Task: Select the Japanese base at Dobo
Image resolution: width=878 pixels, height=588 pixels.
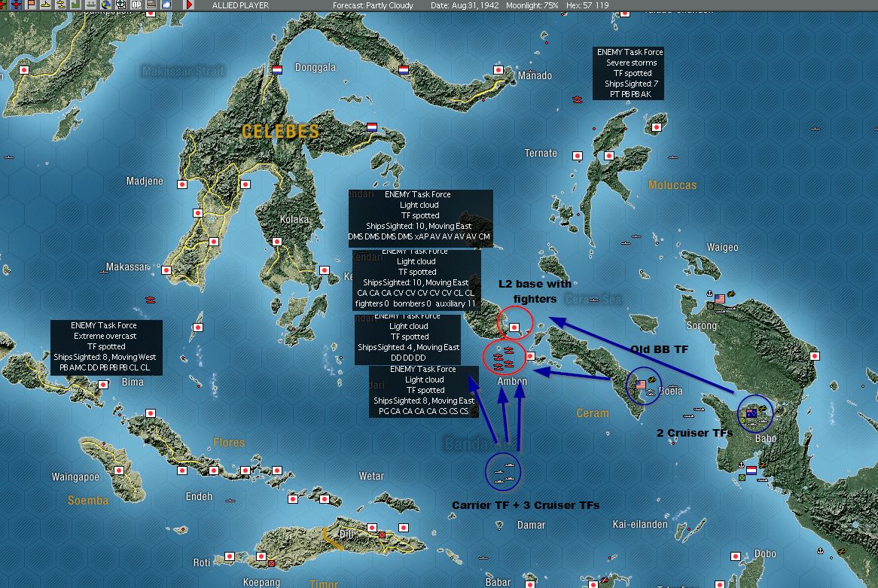Action: tap(735, 556)
